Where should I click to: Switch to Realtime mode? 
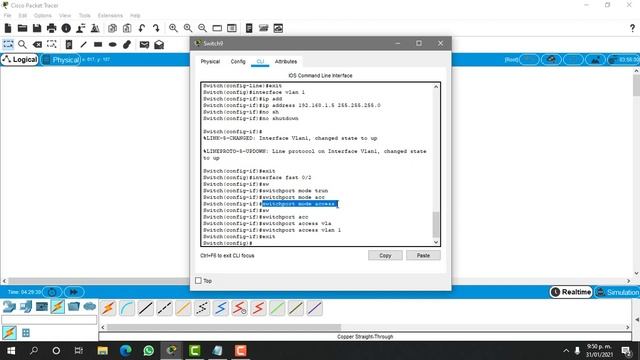click(x=571, y=292)
